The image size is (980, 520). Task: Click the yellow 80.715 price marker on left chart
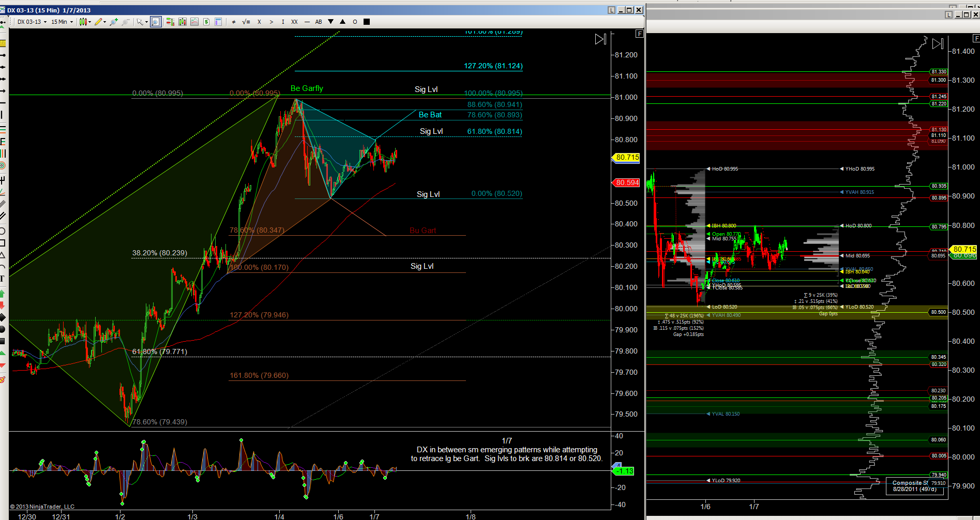click(627, 157)
